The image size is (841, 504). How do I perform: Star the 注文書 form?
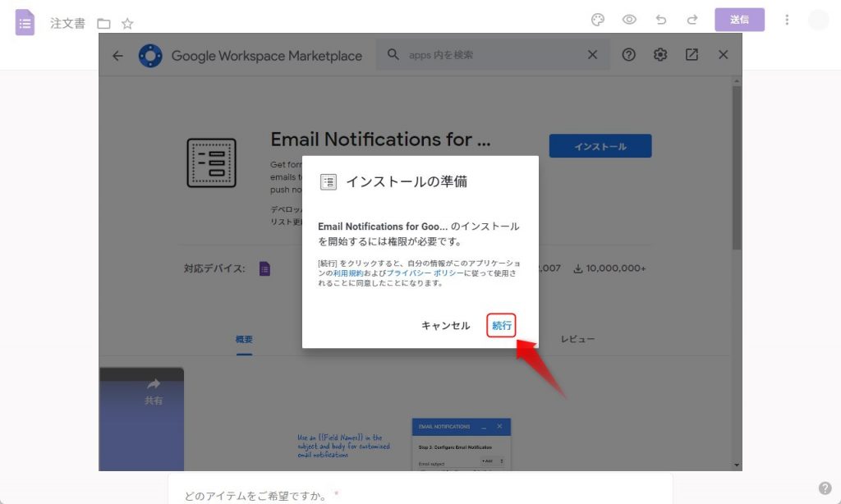click(x=127, y=24)
